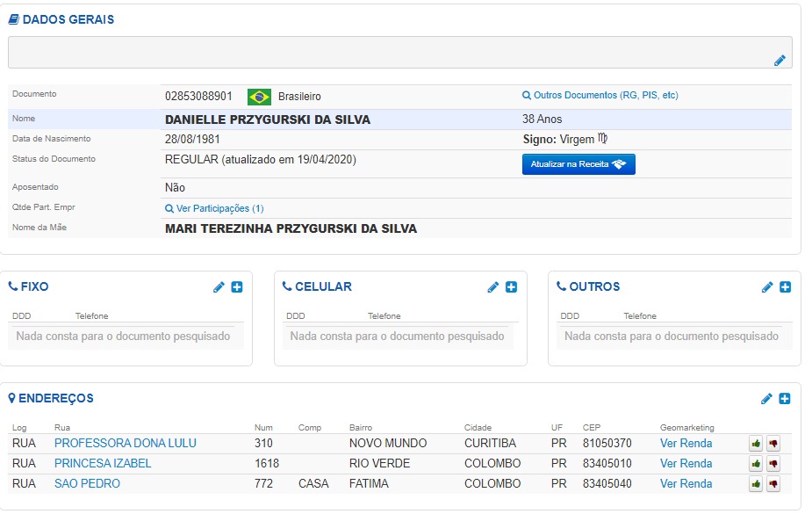The height and width of the screenshot is (514, 812).
Task: Edit the Fixo phone list with pencil icon
Action: pos(219,287)
